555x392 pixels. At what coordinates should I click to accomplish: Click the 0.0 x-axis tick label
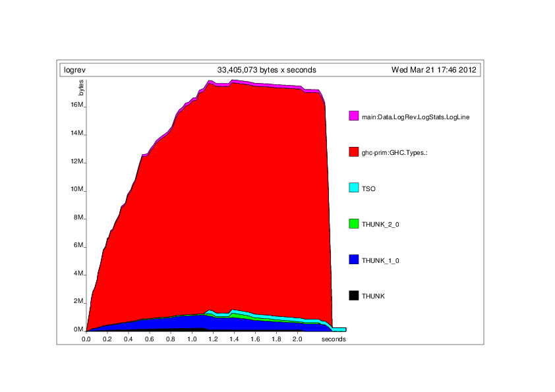tap(86, 339)
